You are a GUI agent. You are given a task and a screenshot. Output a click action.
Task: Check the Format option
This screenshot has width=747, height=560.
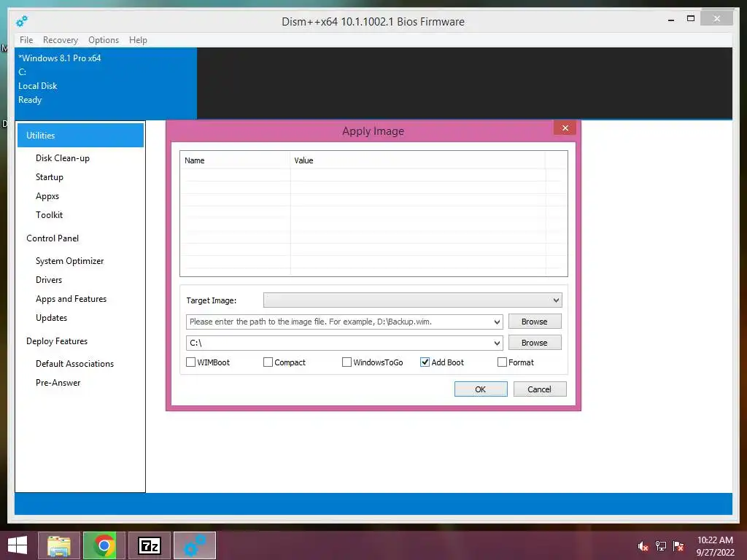pyautogui.click(x=502, y=362)
